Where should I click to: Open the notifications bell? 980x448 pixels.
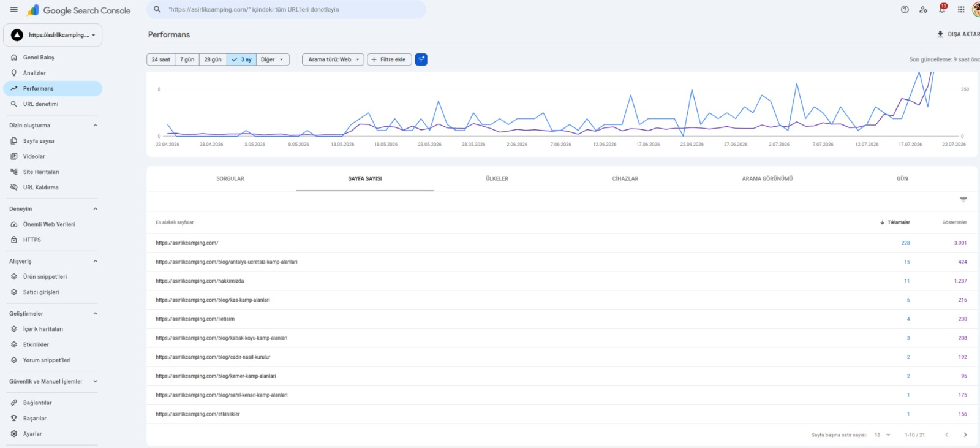click(x=942, y=9)
